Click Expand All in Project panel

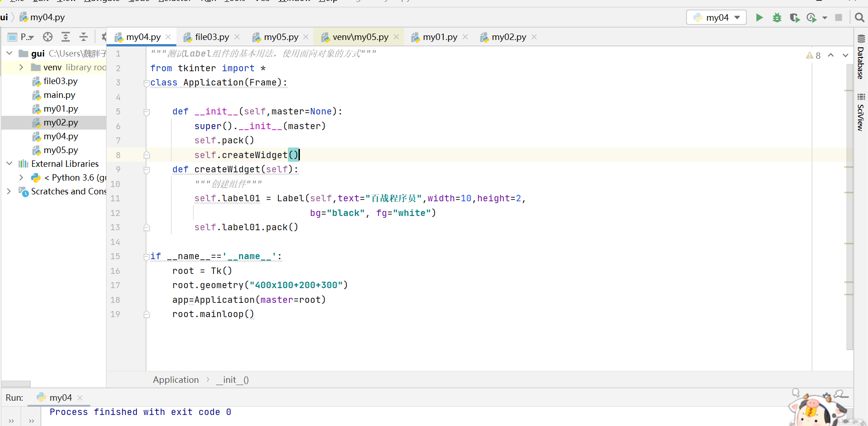coord(66,37)
